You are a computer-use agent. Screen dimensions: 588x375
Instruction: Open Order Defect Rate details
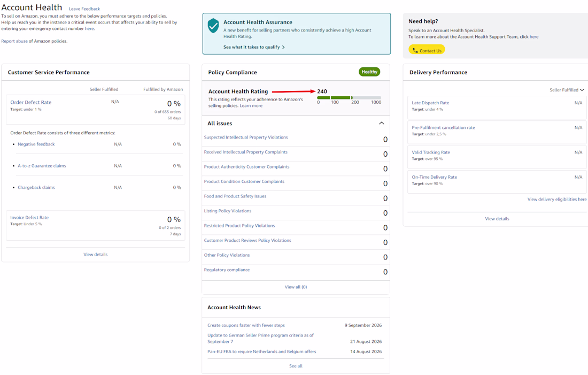31,102
